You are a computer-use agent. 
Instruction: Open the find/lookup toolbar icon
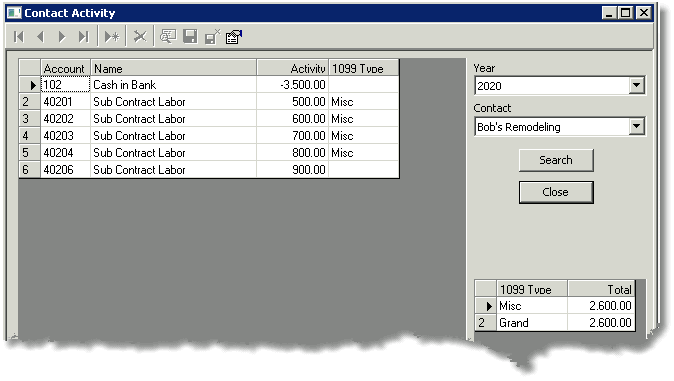168,37
